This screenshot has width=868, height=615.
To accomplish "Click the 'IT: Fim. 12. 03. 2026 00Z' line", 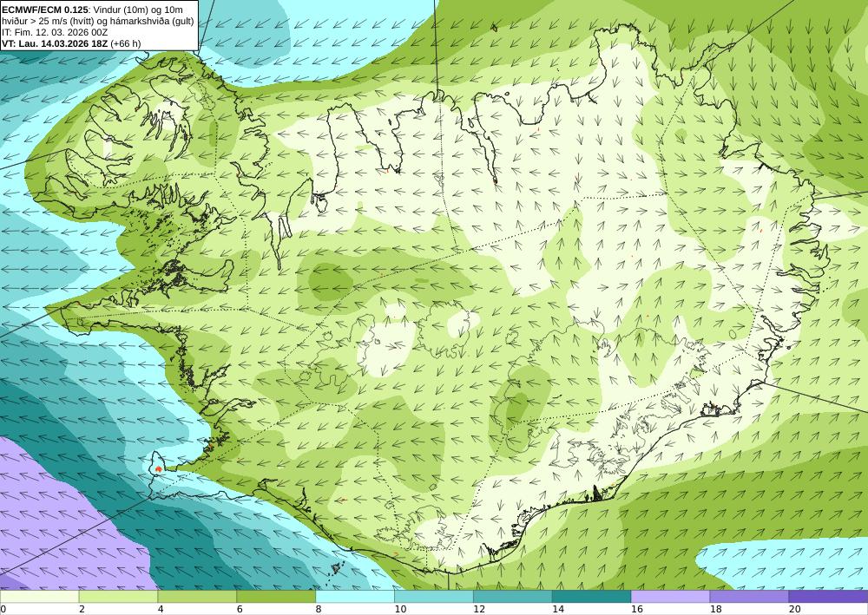I will [54, 32].
